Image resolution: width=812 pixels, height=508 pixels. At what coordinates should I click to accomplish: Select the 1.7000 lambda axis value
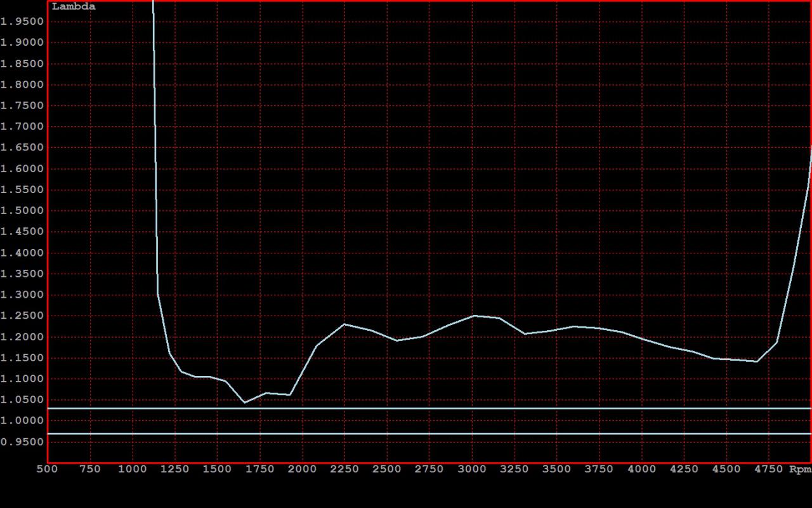[22, 126]
